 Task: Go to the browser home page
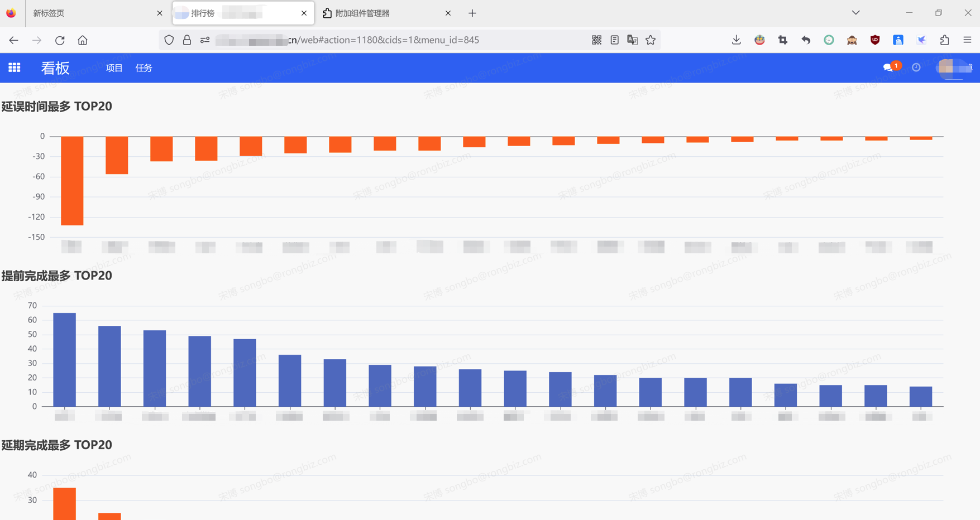click(83, 40)
